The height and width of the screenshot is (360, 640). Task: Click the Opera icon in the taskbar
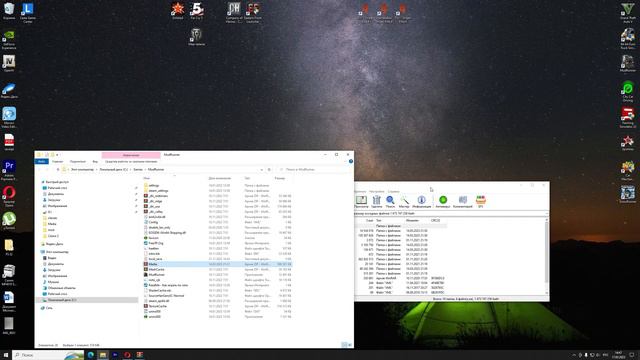click(127, 355)
